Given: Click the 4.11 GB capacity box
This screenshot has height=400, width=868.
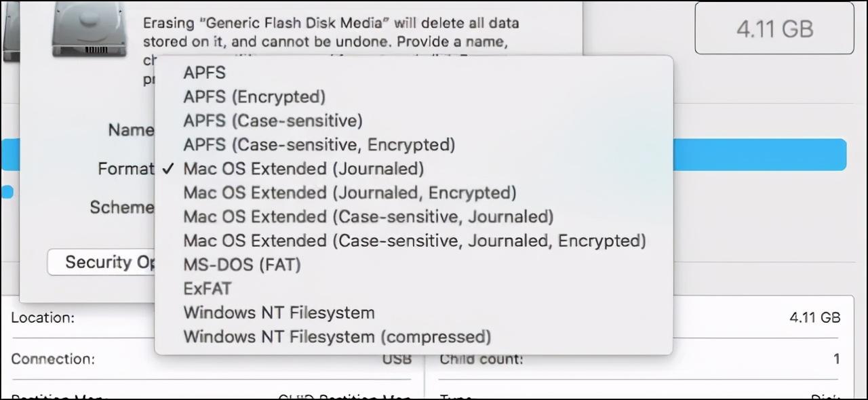Looking at the screenshot, I should [x=774, y=28].
